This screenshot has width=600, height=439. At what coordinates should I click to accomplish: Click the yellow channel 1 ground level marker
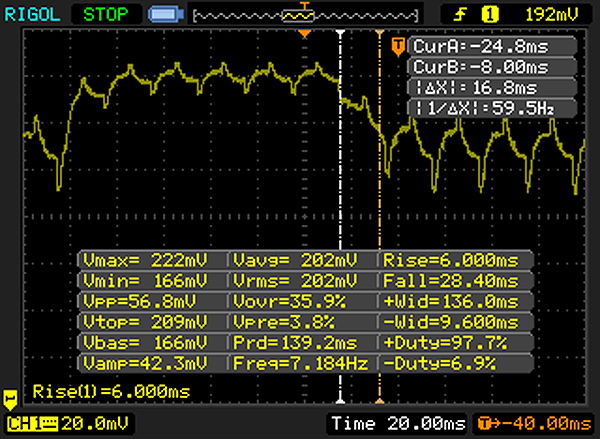point(10,400)
